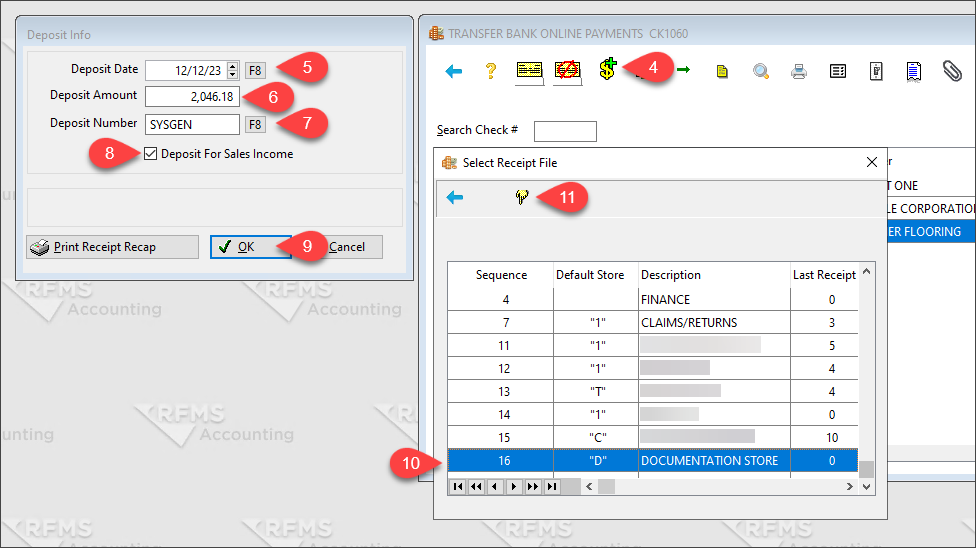Click the select icon in Select Receipt File toolbar
Image resolution: width=976 pixels, height=548 pixels.
coord(521,198)
